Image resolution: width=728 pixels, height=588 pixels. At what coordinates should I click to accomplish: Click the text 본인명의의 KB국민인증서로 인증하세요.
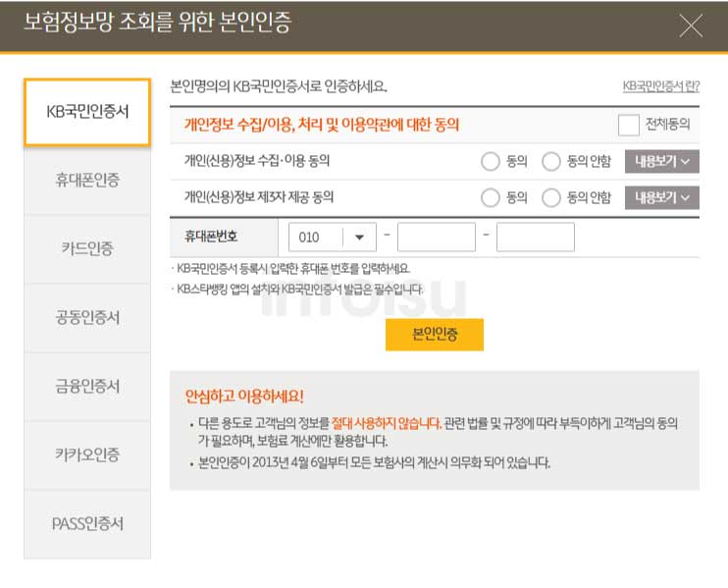[279, 86]
